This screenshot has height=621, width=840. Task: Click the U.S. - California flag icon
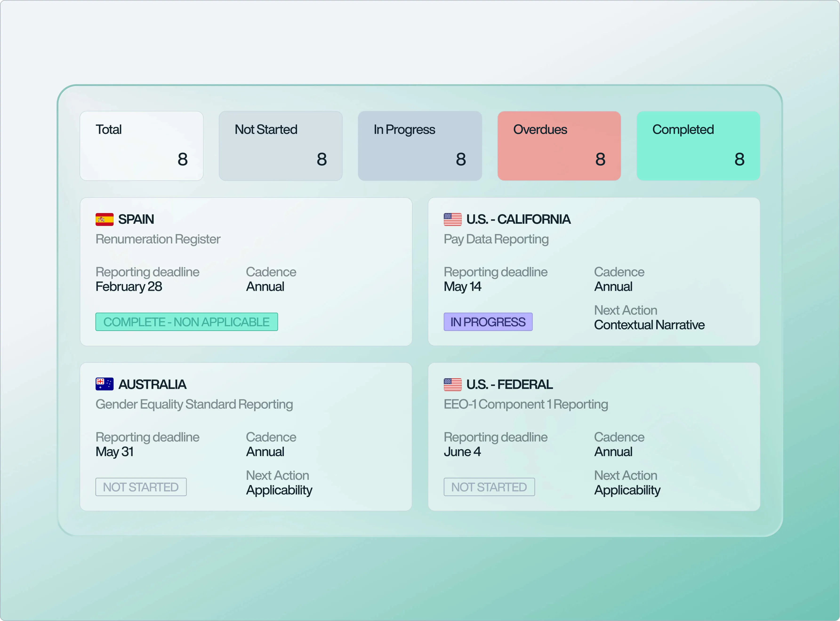pyautogui.click(x=452, y=219)
